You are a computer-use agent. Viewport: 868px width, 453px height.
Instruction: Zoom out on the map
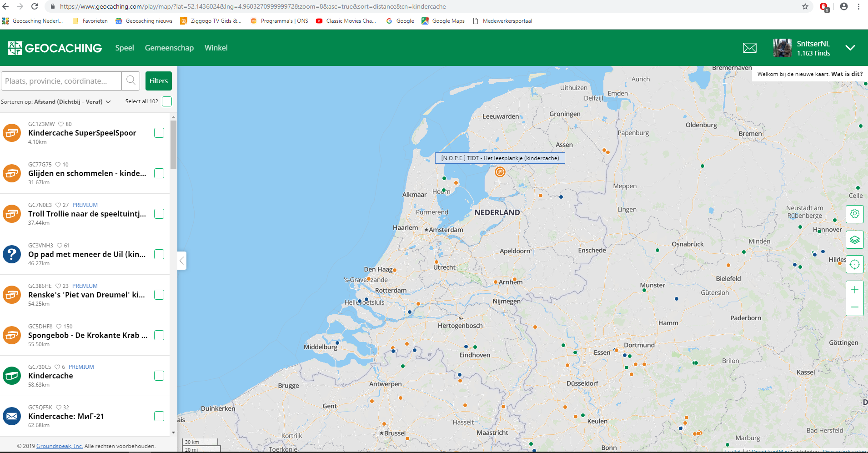pos(854,307)
